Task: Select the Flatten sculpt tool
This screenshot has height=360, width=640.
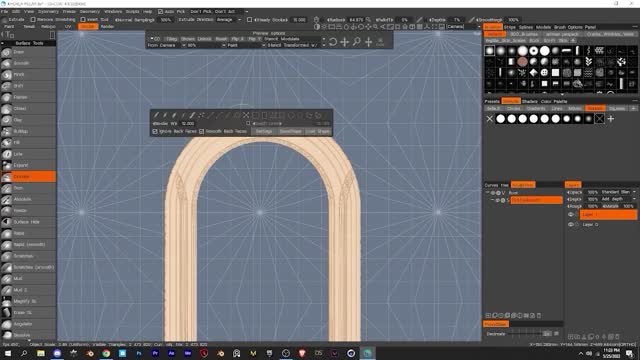Action: 28,97
